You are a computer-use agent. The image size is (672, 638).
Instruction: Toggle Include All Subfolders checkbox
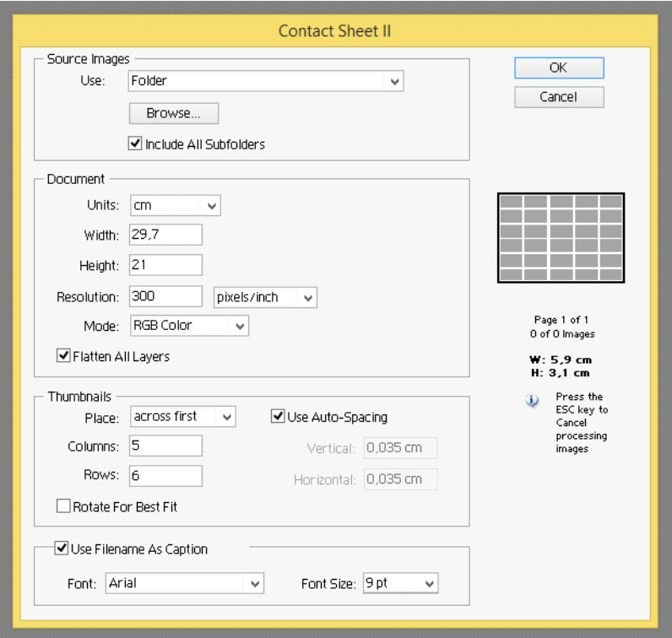click(135, 144)
